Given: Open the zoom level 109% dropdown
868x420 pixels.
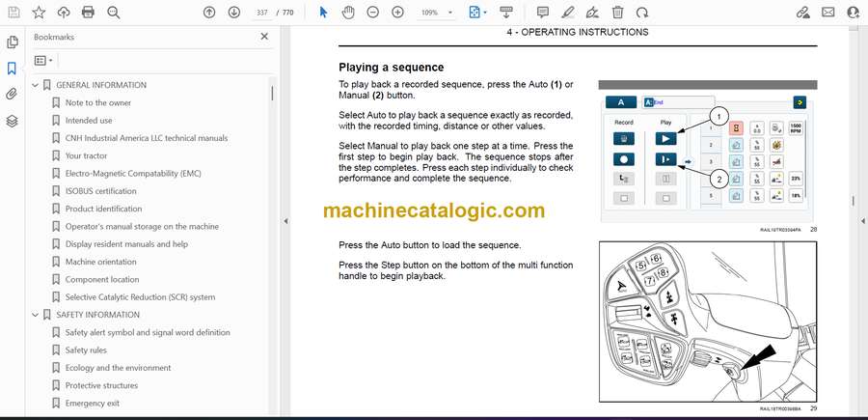Looking at the screenshot, I should pos(435,13).
